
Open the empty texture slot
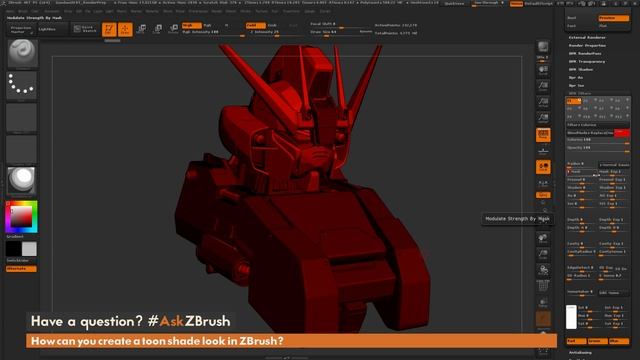(21, 150)
